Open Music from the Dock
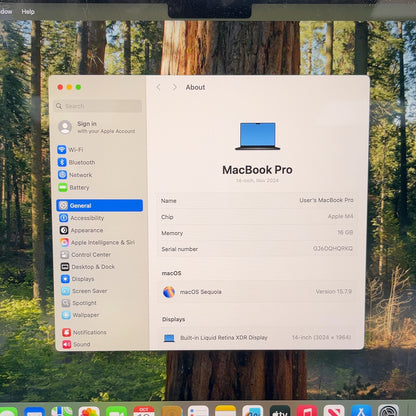Screen dimensions: 416x416 click(307, 411)
